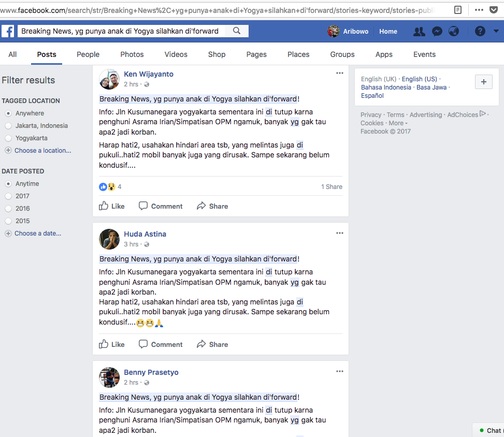Open Ken Wijayanto profile name link
Screen dimensions: 504x437
pyautogui.click(x=149, y=74)
